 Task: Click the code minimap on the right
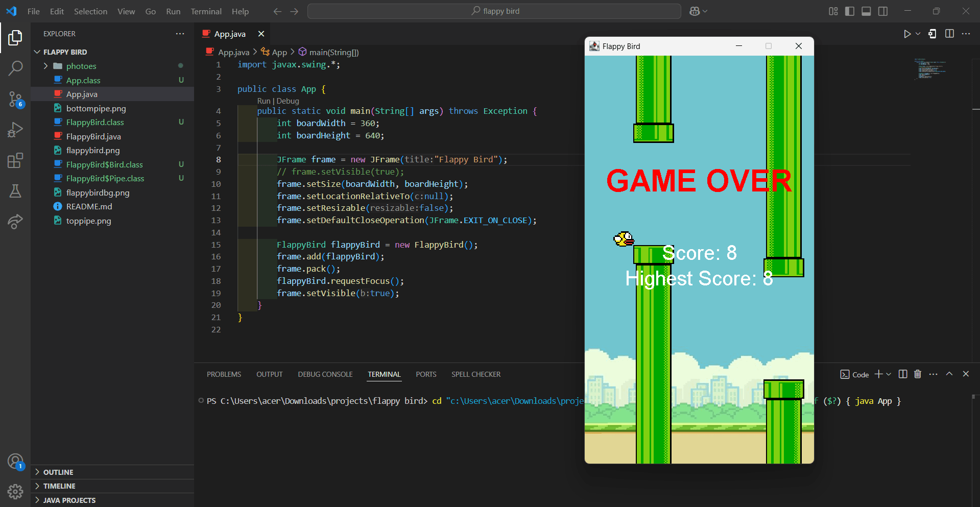click(929, 69)
